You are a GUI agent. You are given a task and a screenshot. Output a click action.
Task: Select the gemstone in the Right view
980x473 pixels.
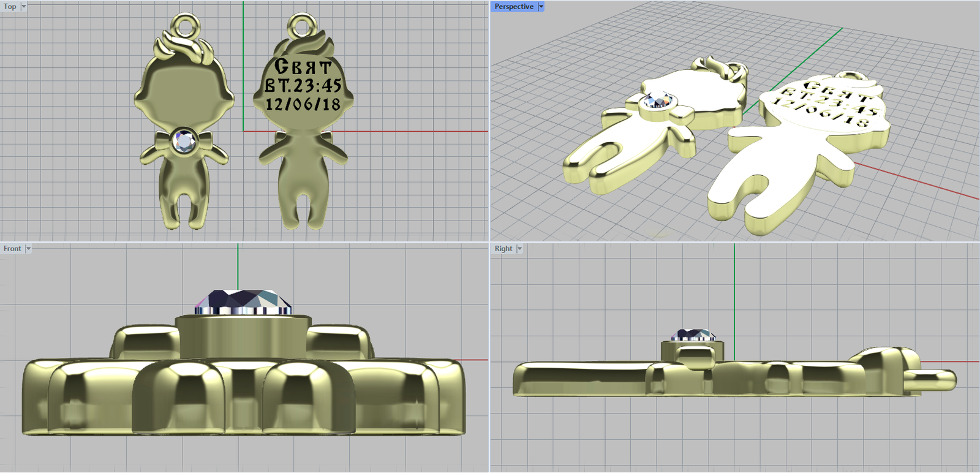693,335
